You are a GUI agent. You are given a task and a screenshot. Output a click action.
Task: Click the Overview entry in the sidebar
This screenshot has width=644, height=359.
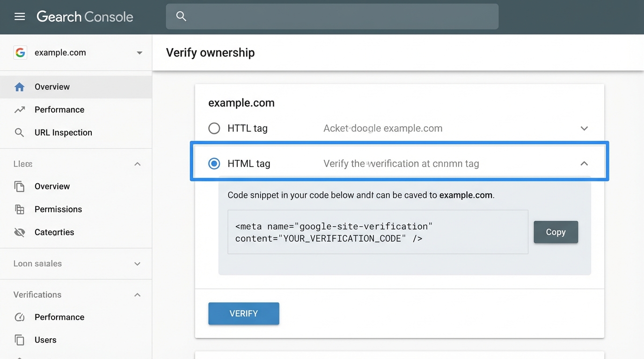tap(51, 86)
